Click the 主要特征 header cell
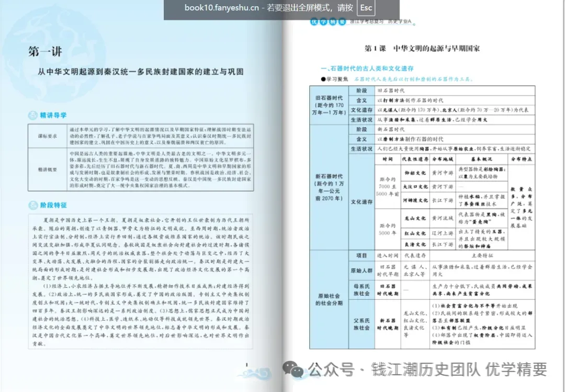The image size is (565, 392). coord(482,255)
